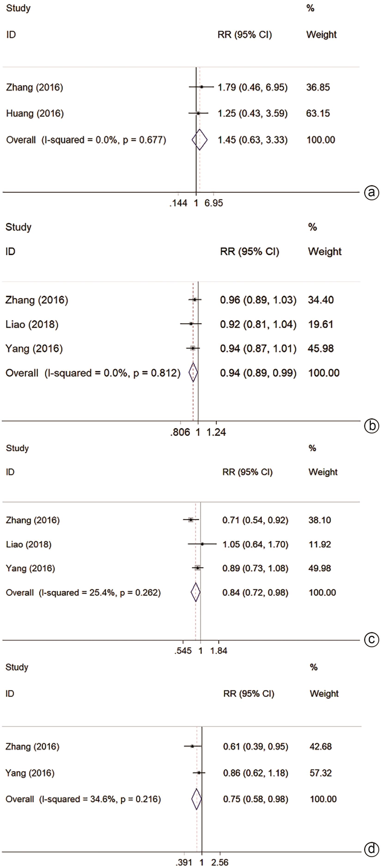The image size is (382, 868).
Task: Click the I-squared = 25.4% overall label
Action: coord(83,592)
